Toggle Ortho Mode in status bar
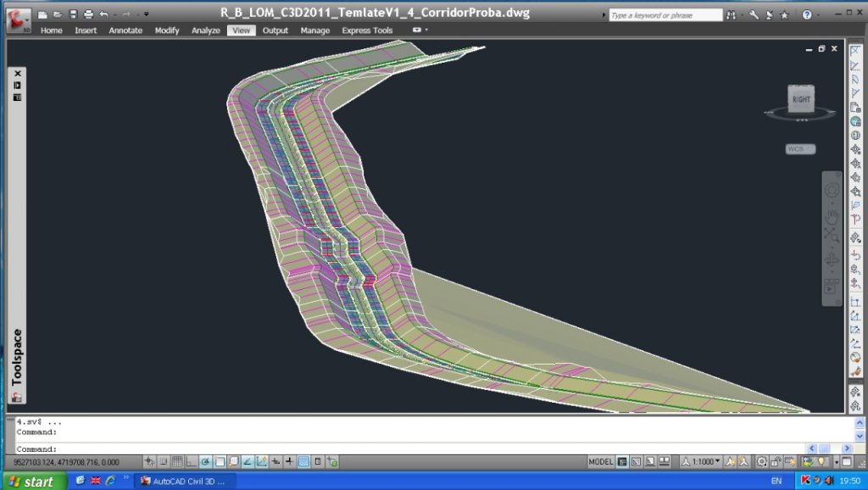 pos(192,462)
